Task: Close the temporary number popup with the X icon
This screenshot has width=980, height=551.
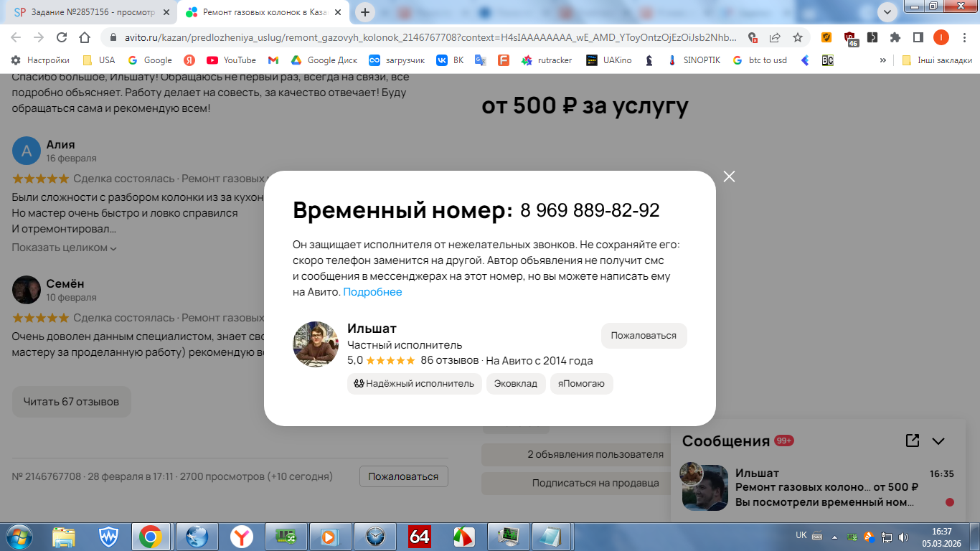Action: [x=729, y=176]
